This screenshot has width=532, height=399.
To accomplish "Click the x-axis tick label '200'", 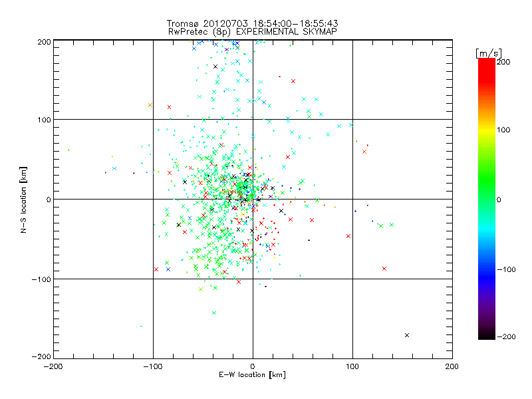I will pos(452,366).
